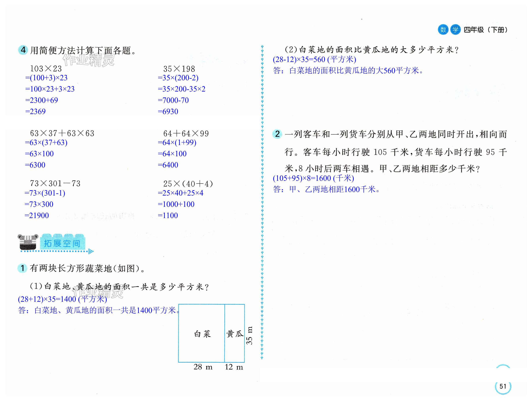Screen dimensions: 532x401
Task: Click the answer =6930
Action: pos(168,111)
